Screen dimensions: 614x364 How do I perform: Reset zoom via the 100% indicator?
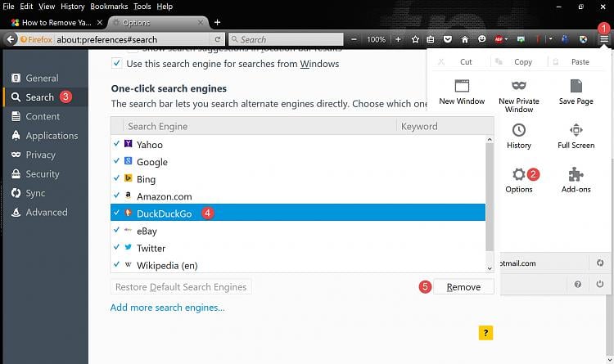pos(376,39)
